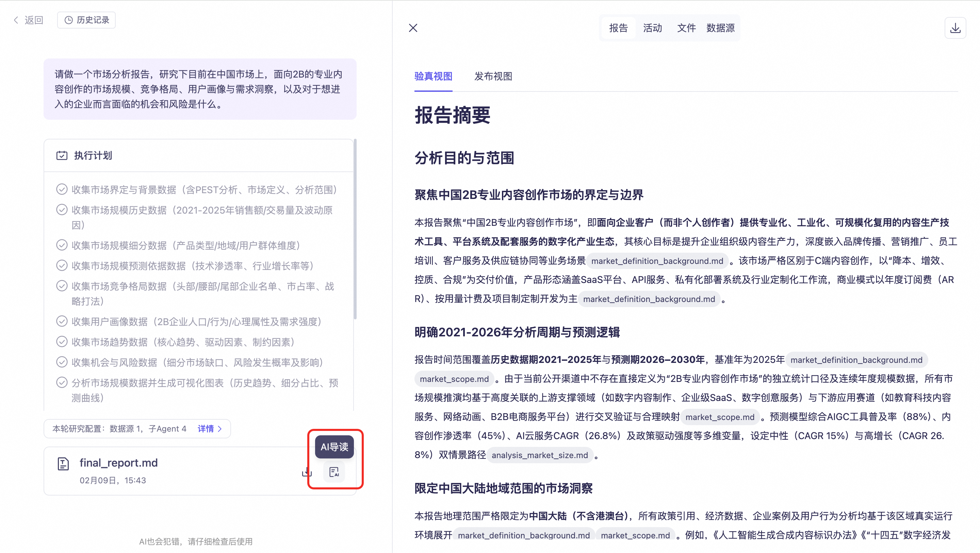Click check circle for 收集机会与风险数据 step
This screenshot has height=553, width=980.
pos(62,362)
